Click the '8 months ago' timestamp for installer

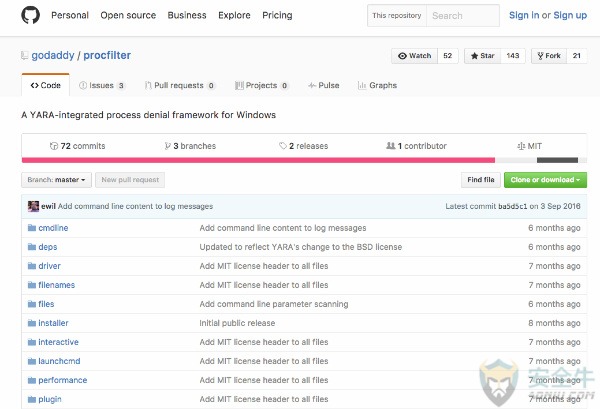(x=554, y=323)
